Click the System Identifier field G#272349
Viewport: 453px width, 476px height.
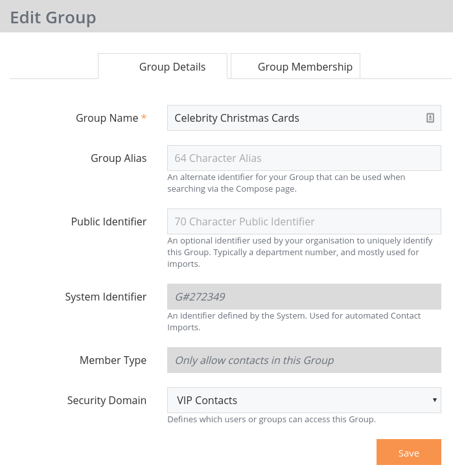tap(304, 297)
